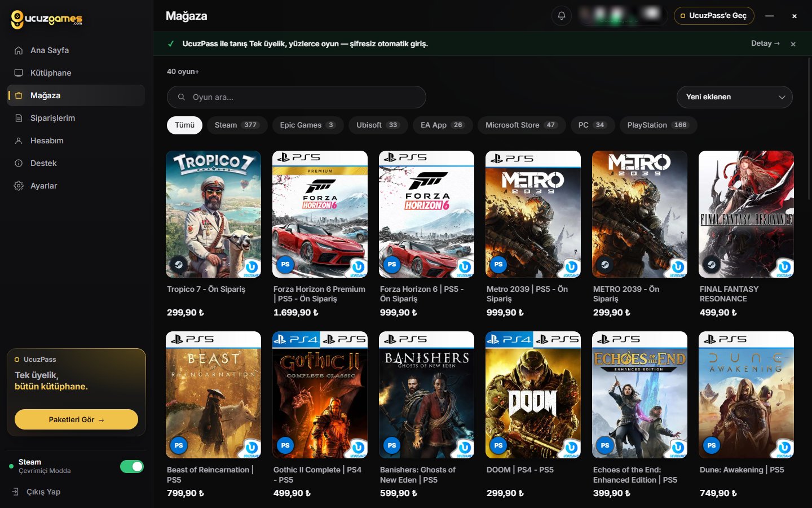Click the Steam badge on Tropico 7 cover
Viewport: 812px width, 508px height.
tap(179, 264)
